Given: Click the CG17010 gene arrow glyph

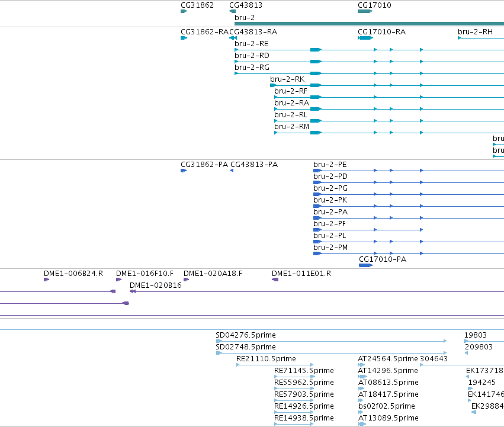Looking at the screenshot, I should point(365,11).
